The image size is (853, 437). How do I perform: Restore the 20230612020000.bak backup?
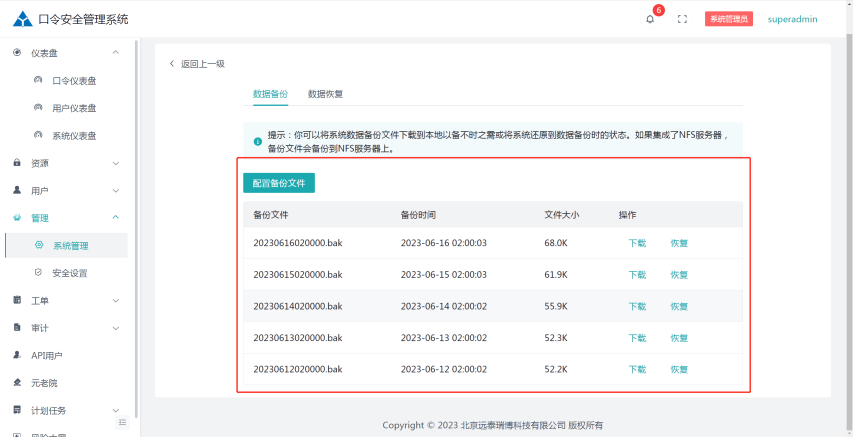click(x=679, y=369)
